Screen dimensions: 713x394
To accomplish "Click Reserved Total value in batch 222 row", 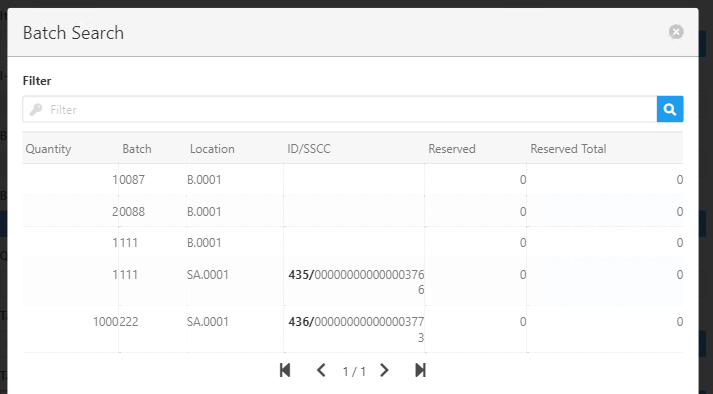I will tap(679, 322).
